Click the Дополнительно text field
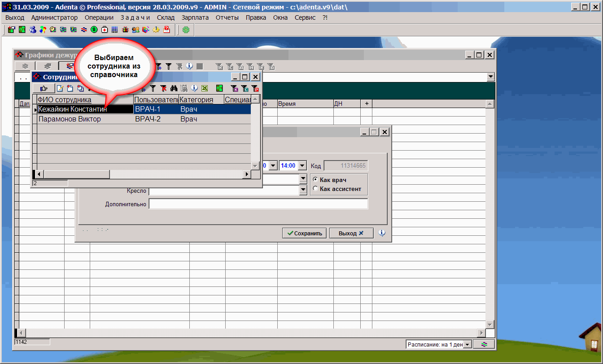Image resolution: width=603 pixels, height=364 pixels. click(258, 204)
